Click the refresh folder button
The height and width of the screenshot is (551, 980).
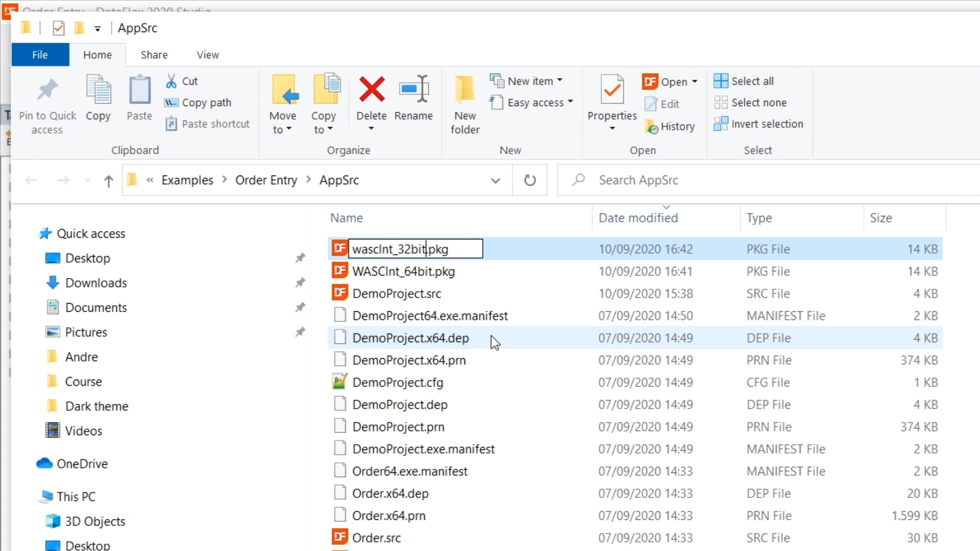[x=530, y=180]
